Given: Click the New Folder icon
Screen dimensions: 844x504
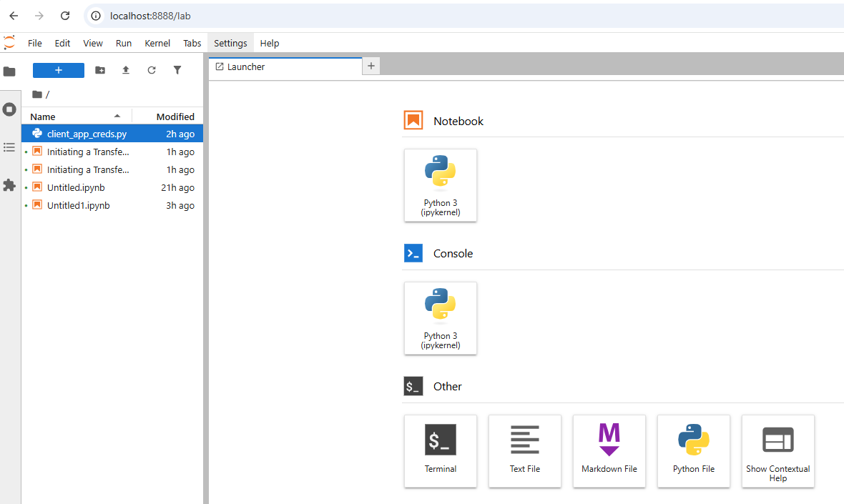Looking at the screenshot, I should pyautogui.click(x=100, y=70).
